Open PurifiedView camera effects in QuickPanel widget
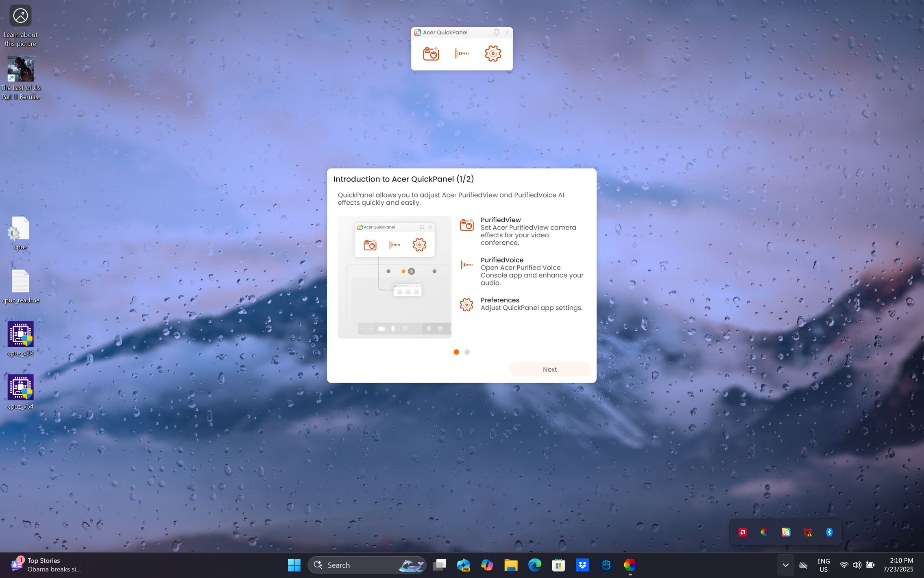The width and height of the screenshot is (924, 578). [x=431, y=54]
